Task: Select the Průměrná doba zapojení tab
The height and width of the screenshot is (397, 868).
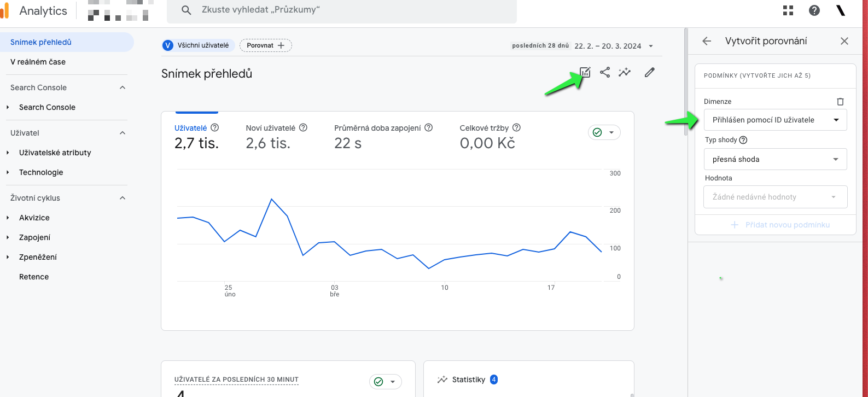Action: click(x=383, y=136)
